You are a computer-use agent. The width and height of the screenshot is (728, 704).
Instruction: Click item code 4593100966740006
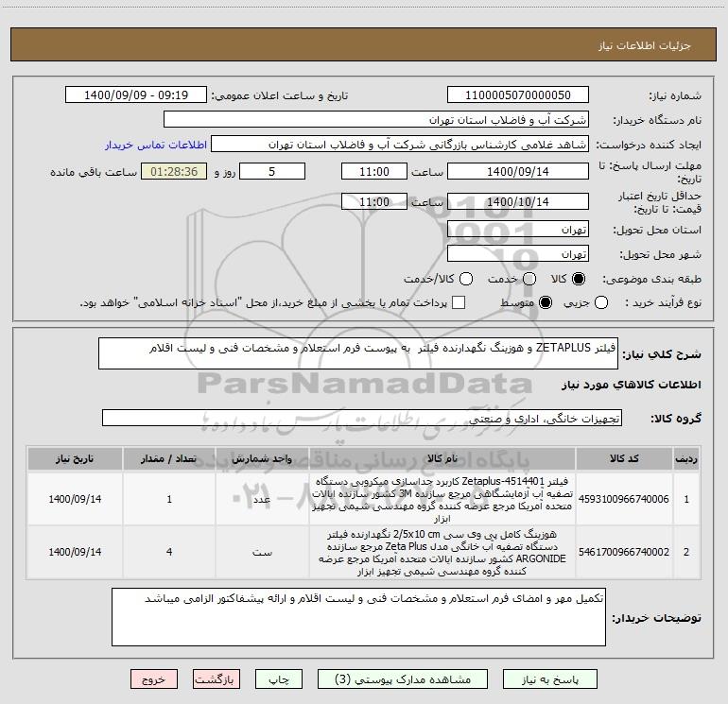tap(624, 499)
